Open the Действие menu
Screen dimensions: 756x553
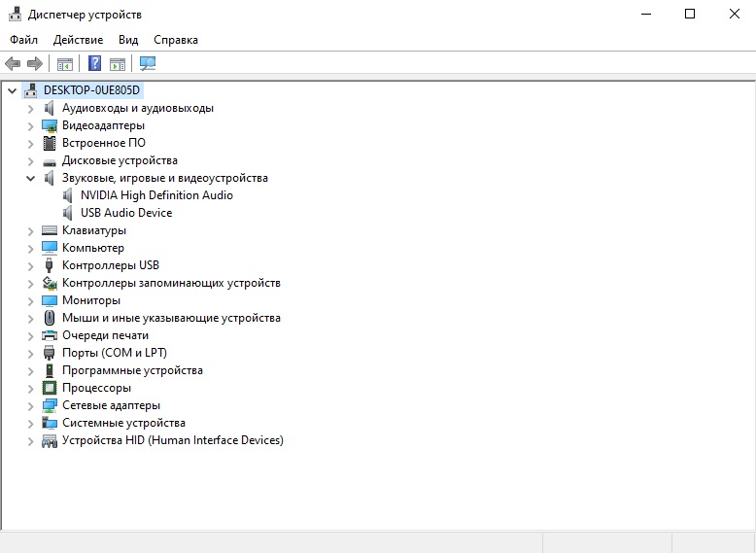click(x=78, y=40)
